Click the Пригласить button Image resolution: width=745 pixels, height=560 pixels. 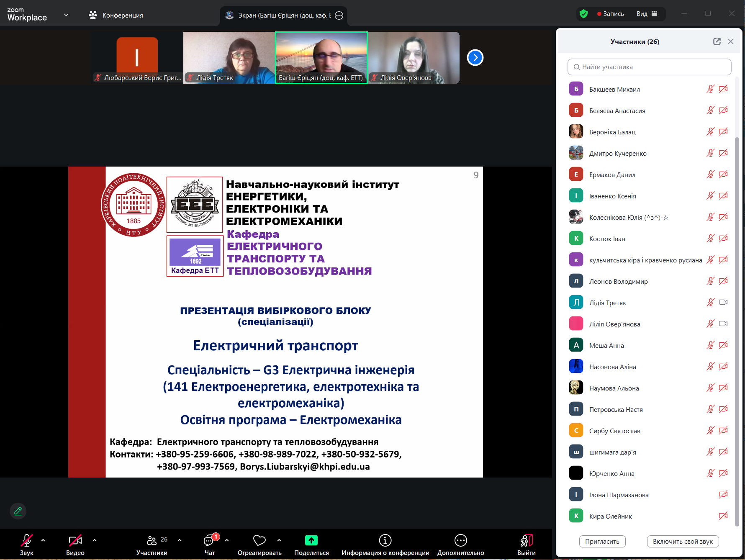pyautogui.click(x=602, y=542)
